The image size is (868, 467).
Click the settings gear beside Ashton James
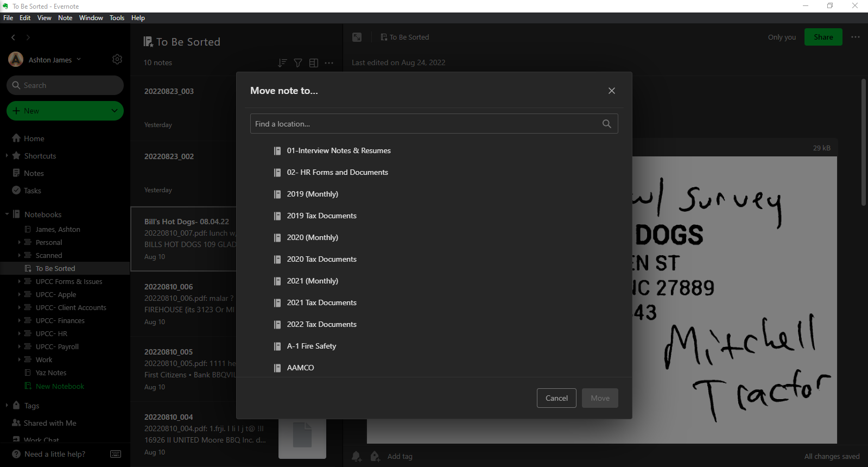point(117,59)
